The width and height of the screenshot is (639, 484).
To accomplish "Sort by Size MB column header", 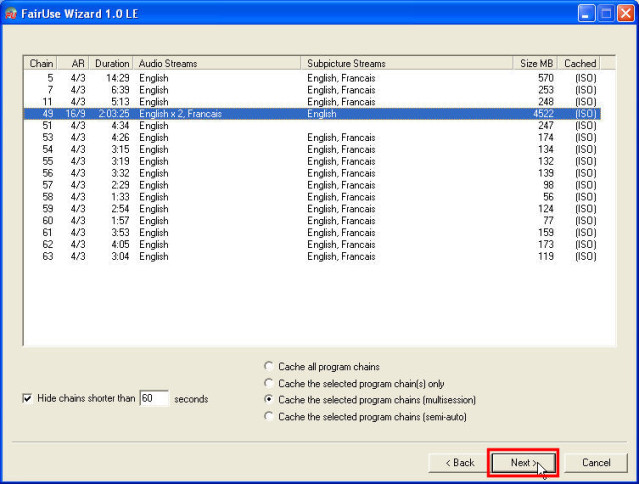I will click(536, 63).
